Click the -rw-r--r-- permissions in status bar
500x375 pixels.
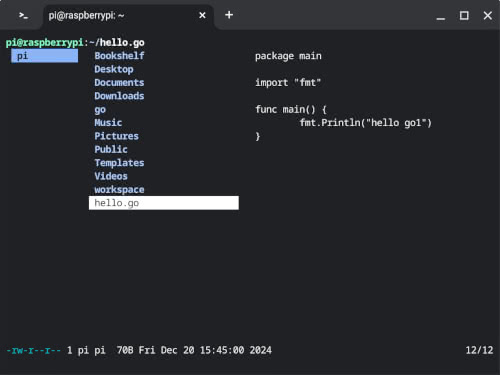33,350
